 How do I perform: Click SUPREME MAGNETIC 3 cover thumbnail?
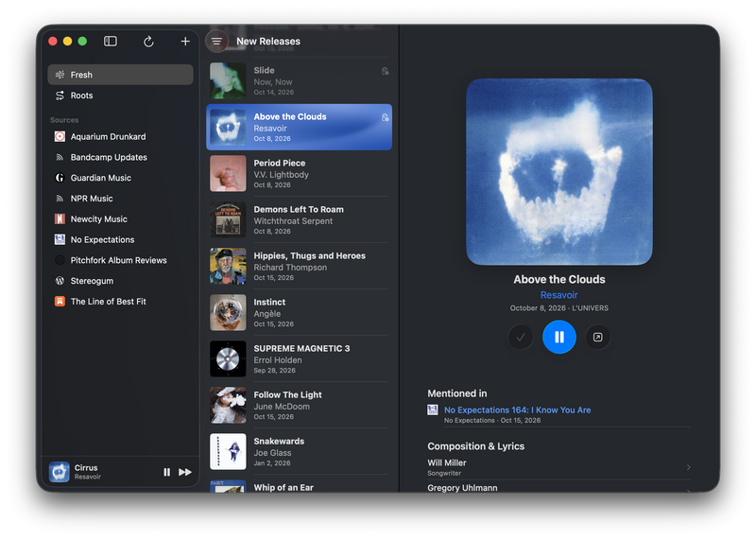click(x=228, y=359)
